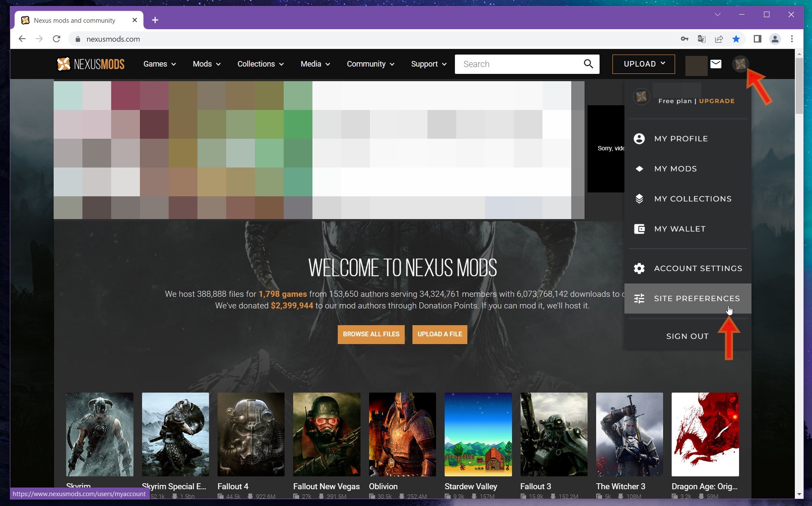Open the Oblivion game thumbnail

pyautogui.click(x=403, y=434)
